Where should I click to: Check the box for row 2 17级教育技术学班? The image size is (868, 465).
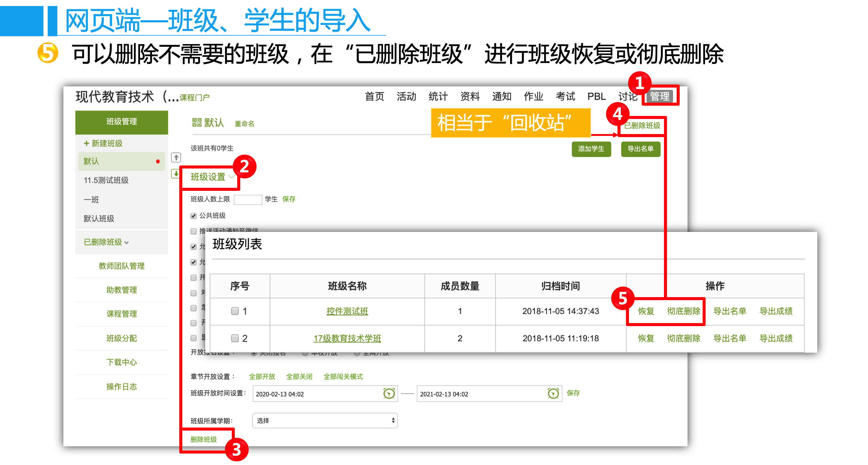[x=235, y=338]
